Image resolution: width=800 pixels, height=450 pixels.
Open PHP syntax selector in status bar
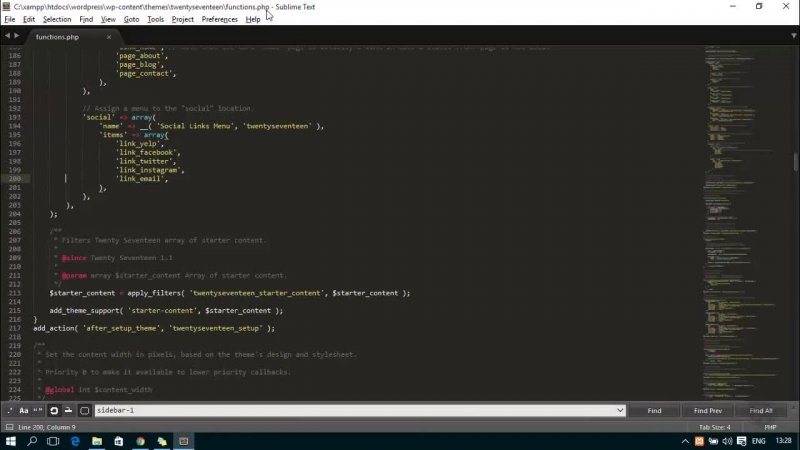click(770, 427)
